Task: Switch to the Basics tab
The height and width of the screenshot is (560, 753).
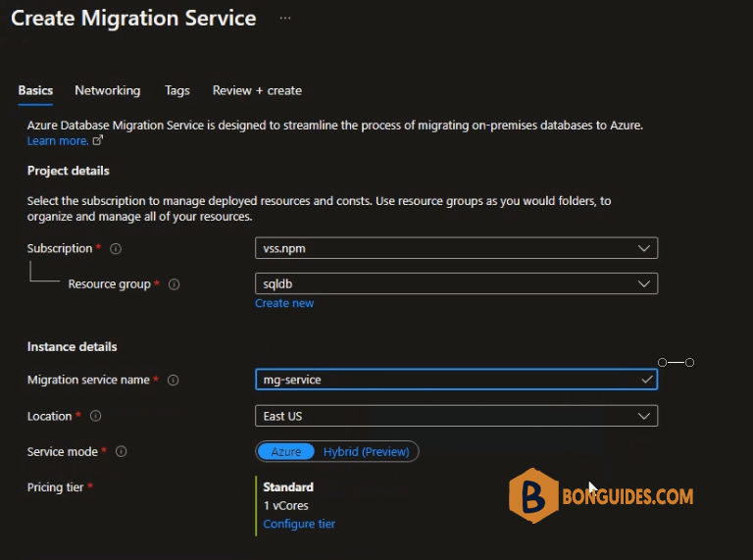Action: point(35,90)
